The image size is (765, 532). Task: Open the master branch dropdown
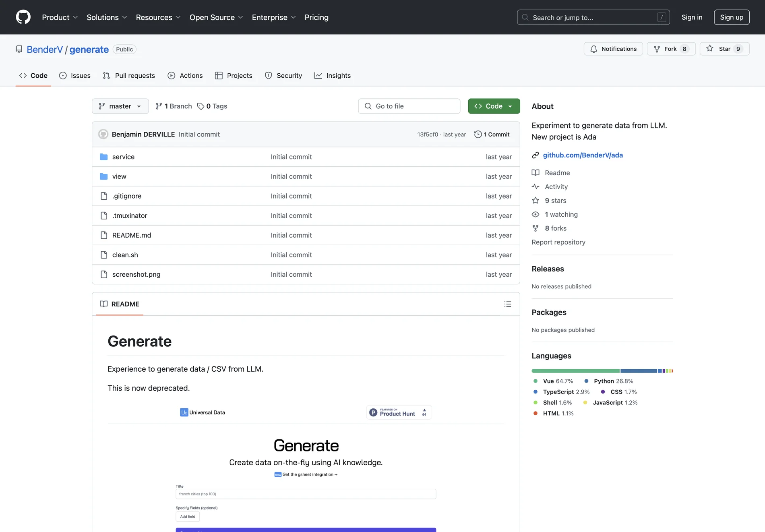(x=120, y=106)
